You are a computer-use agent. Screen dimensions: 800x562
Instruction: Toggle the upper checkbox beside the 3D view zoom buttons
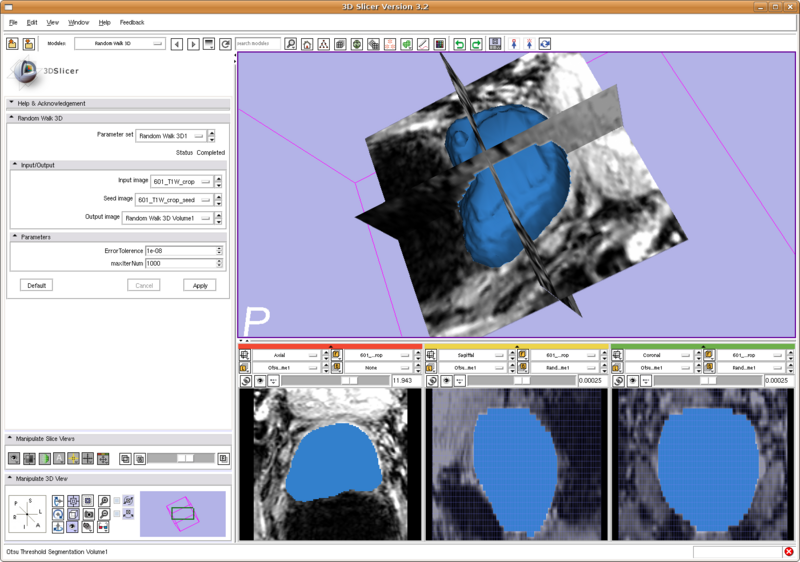(117, 501)
